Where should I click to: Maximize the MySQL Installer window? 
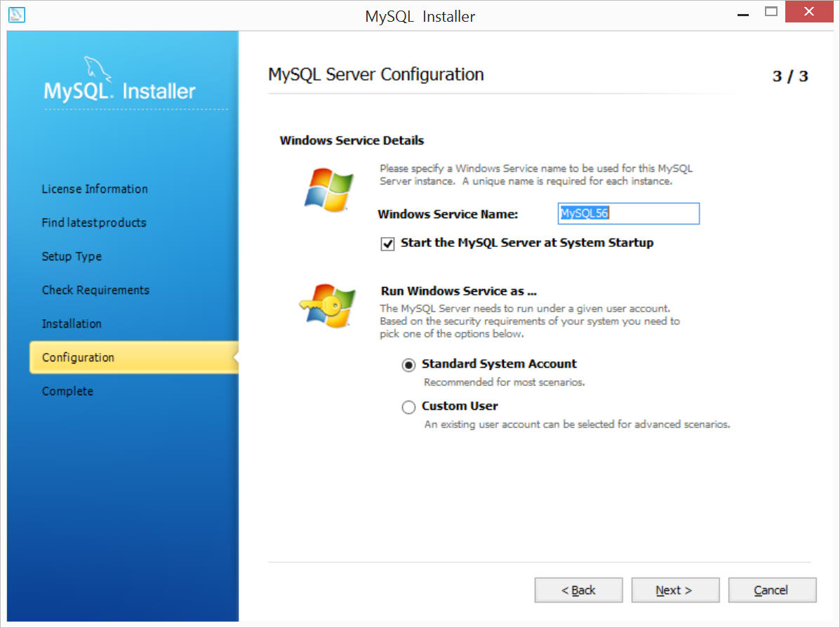coord(771,12)
